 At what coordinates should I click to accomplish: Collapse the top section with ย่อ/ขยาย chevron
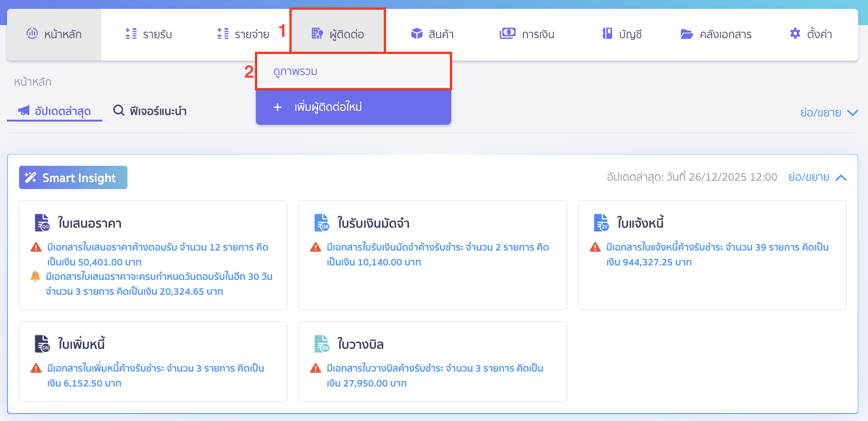pyautogui.click(x=852, y=113)
